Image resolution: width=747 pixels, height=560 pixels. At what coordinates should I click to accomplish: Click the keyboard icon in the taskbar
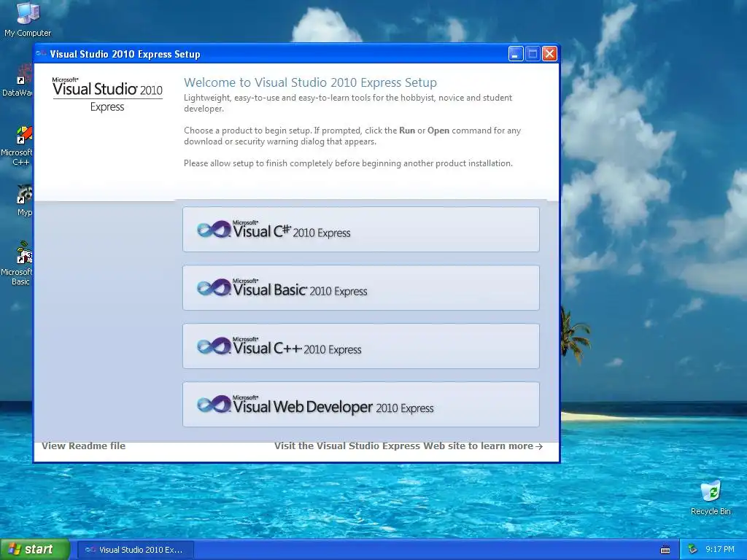[x=665, y=550]
